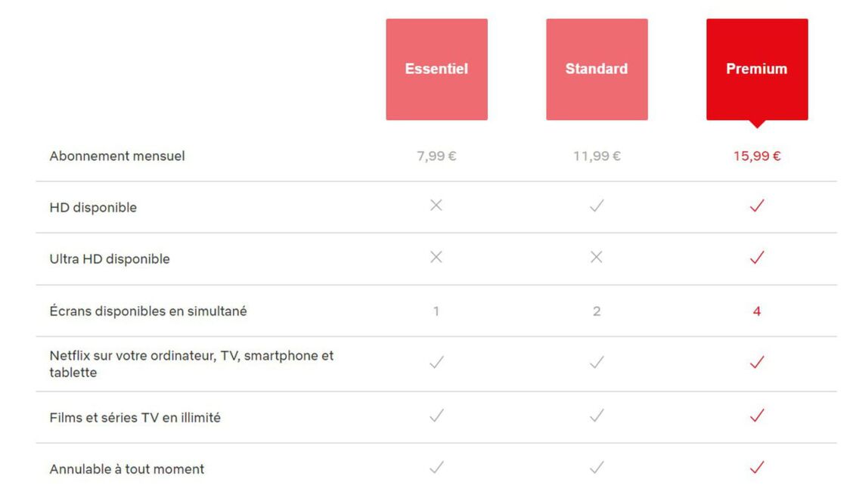Click the Standard 11,99 € price
Image resolution: width=847 pixels, height=504 pixels.
597,156
